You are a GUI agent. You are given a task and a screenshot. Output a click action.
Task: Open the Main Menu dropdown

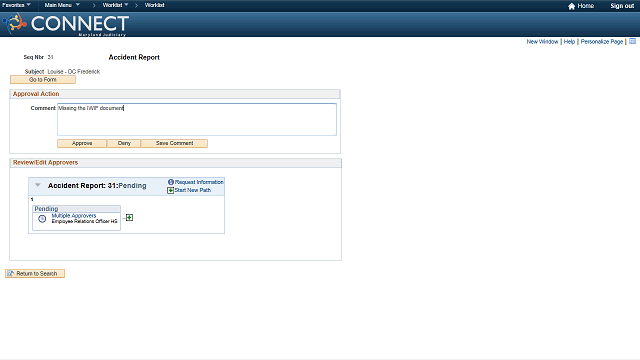click(62, 5)
